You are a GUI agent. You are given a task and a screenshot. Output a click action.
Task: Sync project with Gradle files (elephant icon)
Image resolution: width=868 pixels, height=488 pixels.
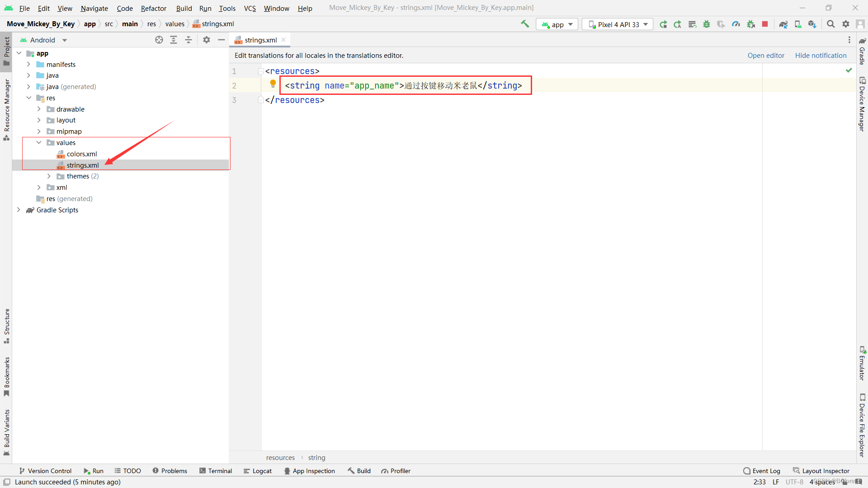(783, 24)
